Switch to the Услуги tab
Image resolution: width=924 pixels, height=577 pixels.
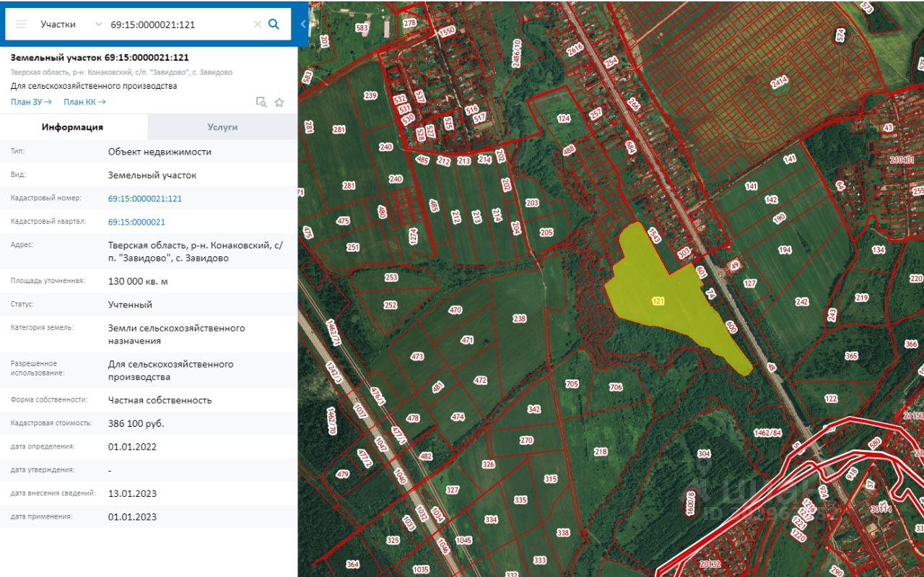tap(222, 126)
